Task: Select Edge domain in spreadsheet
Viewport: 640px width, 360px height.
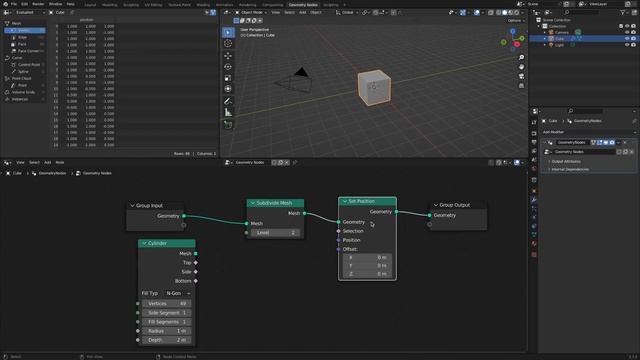Action: pyautogui.click(x=22, y=37)
